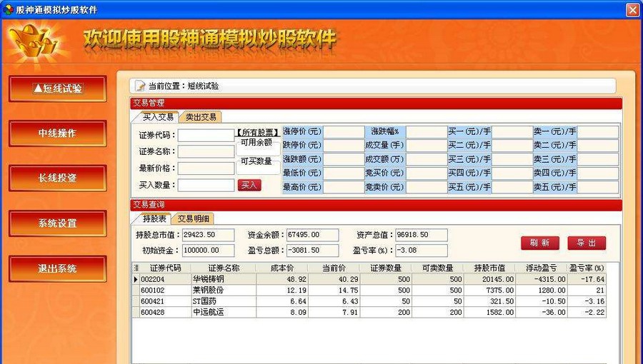Click the red 买入 button
This screenshot has height=364, width=643.
pyautogui.click(x=249, y=185)
